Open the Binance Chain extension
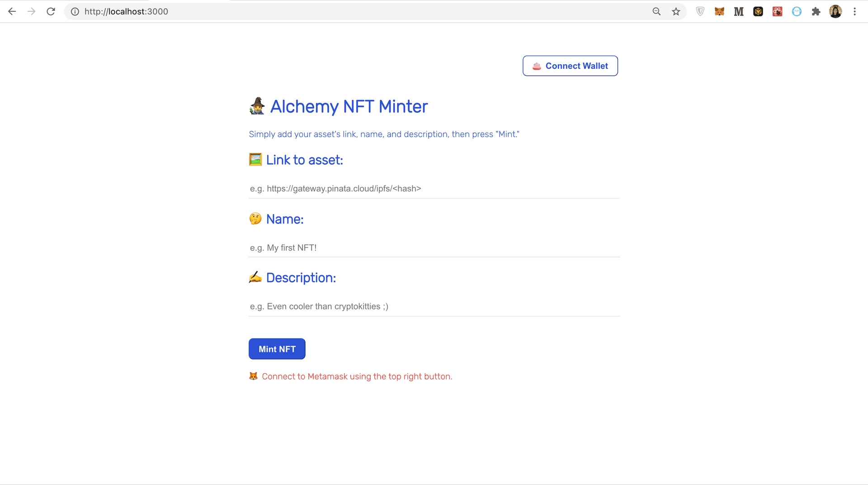 [758, 11]
